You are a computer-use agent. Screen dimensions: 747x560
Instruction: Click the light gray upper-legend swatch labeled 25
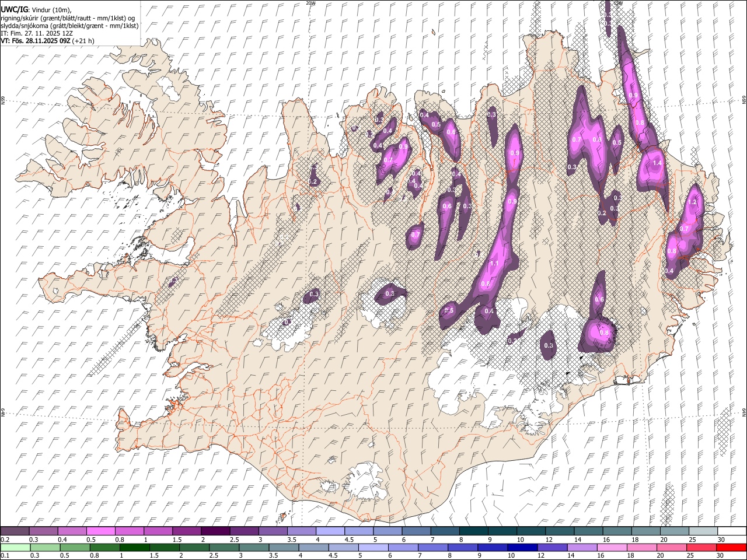(x=703, y=531)
